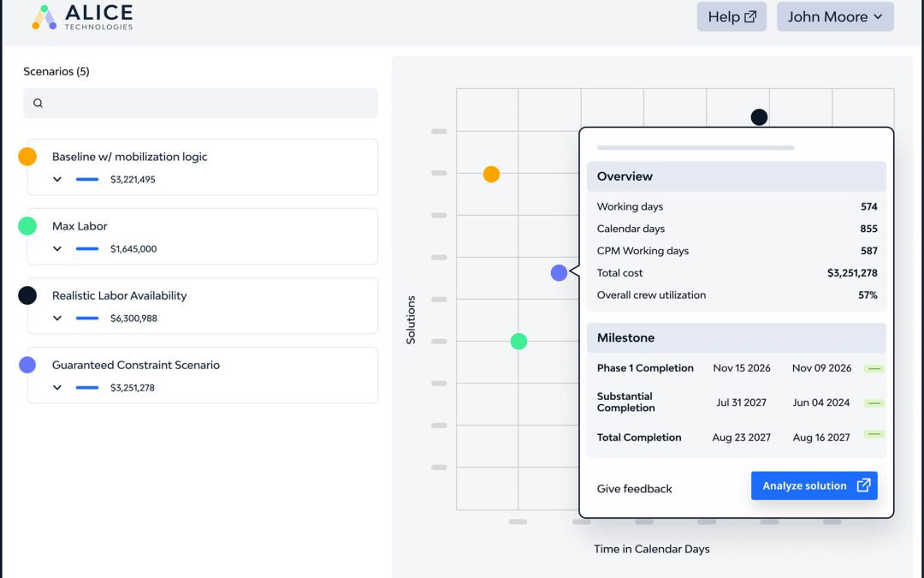Click the Phase 1 Completion milestone label
This screenshot has height=578, width=924.
pos(645,368)
